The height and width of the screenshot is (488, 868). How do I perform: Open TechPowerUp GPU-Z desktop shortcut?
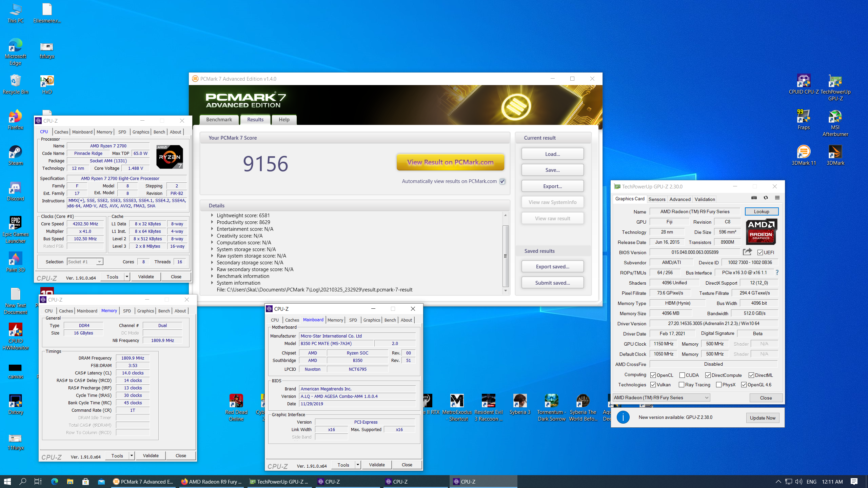point(835,87)
